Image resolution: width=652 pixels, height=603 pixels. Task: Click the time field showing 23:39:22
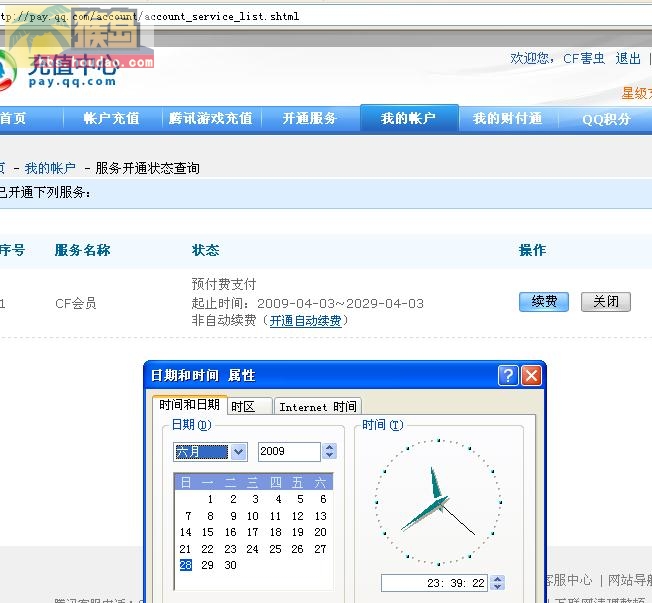click(434, 583)
